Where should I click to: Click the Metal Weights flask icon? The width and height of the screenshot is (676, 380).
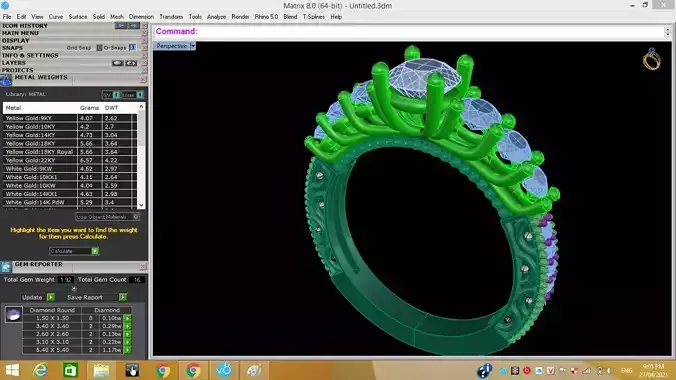coord(6,80)
